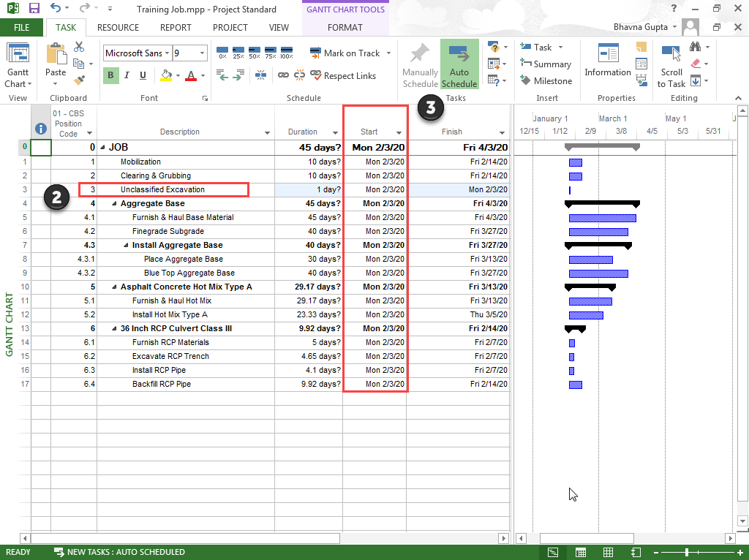Open the font size dropdown

(x=201, y=53)
